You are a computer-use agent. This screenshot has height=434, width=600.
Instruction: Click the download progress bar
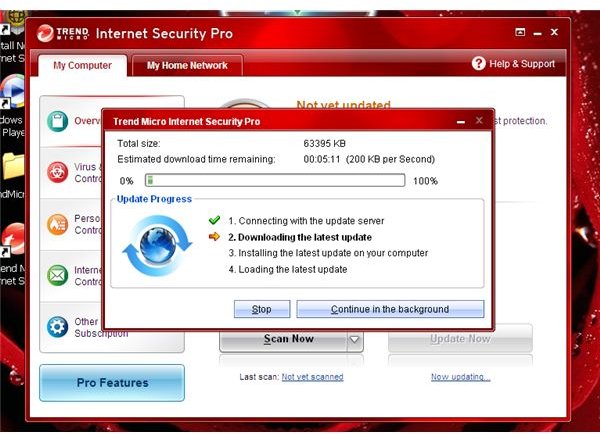click(275, 180)
